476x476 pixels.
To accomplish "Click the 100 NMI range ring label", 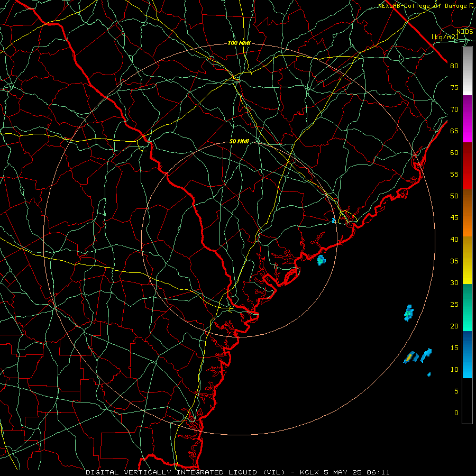I will pos(239,43).
